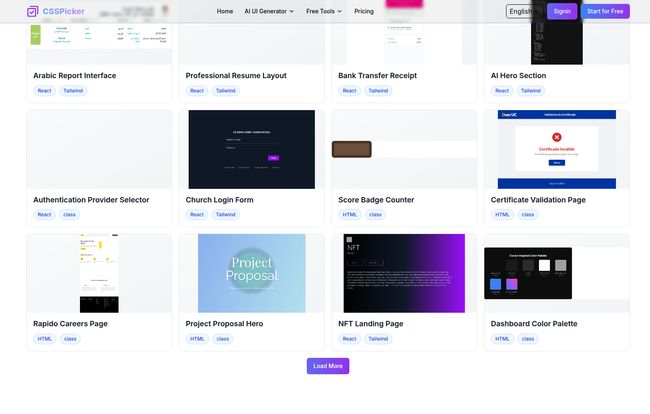This screenshot has width=650, height=414.
Task: Select the Certificate Validation Page preview thumbnail
Action: coord(557,149)
